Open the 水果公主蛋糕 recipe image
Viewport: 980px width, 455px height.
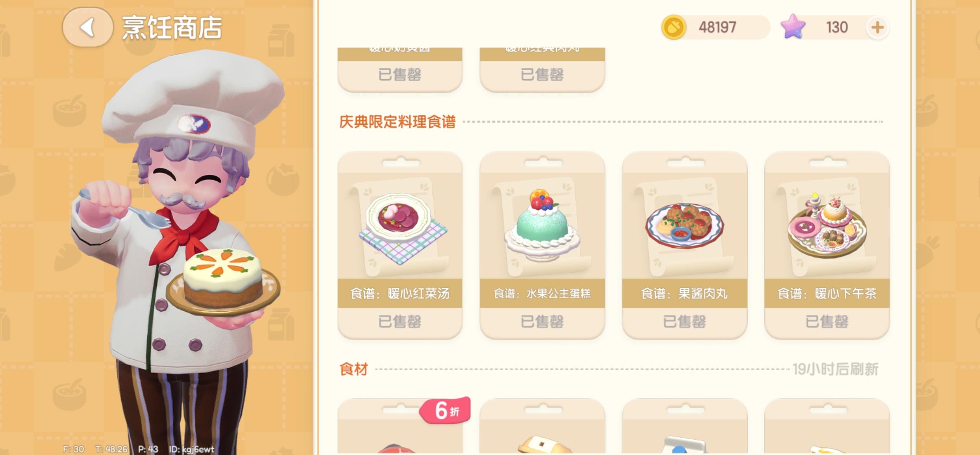point(542,227)
